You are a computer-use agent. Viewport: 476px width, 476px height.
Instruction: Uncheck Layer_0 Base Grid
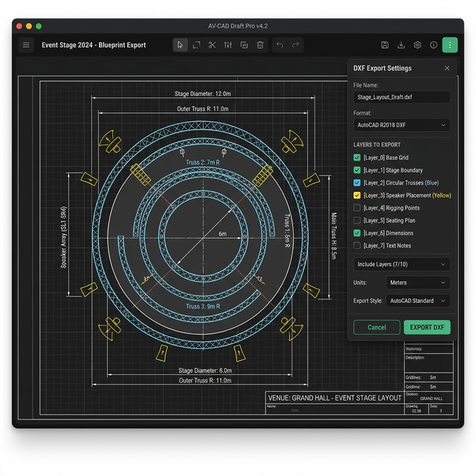point(357,158)
